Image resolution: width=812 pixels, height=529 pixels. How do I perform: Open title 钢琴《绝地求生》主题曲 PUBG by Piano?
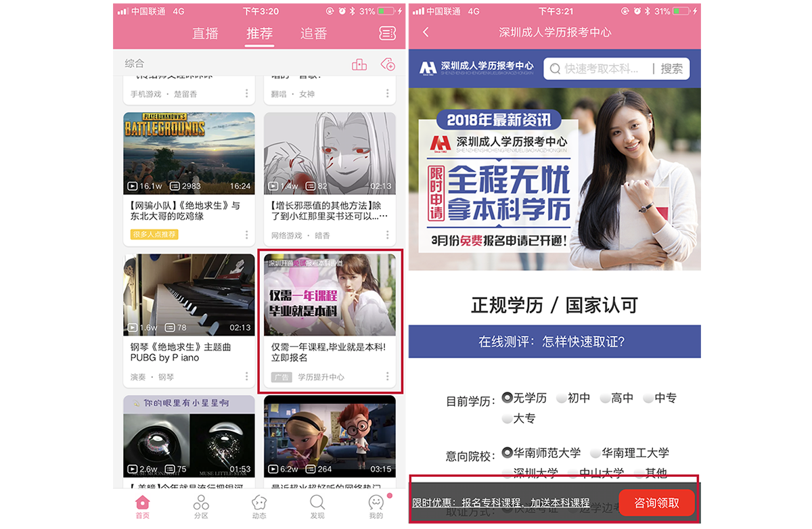(181, 352)
